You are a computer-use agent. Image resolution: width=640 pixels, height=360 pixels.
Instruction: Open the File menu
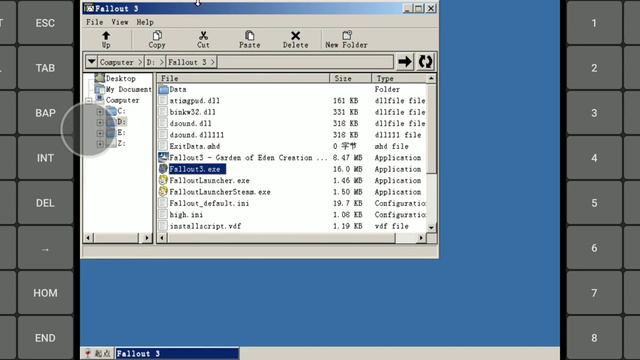(x=94, y=22)
